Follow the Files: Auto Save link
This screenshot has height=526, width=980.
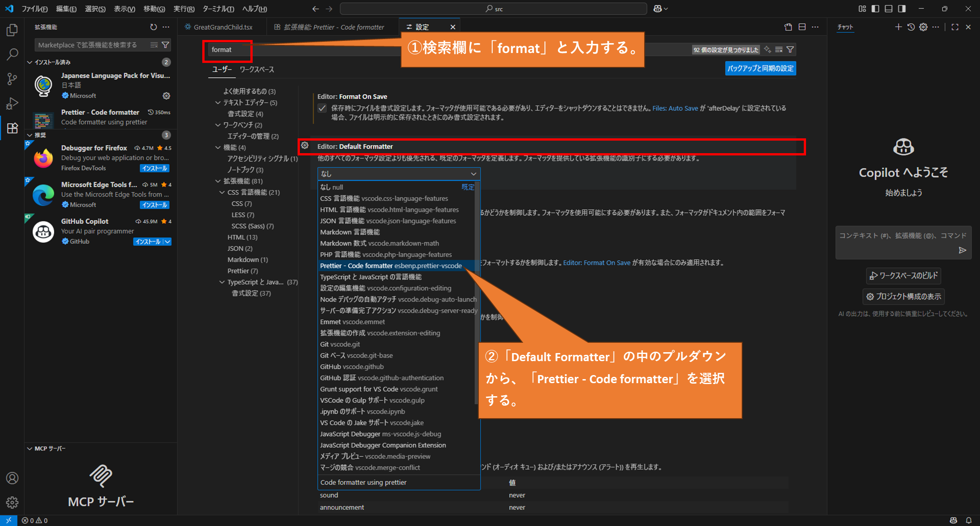[675, 108]
